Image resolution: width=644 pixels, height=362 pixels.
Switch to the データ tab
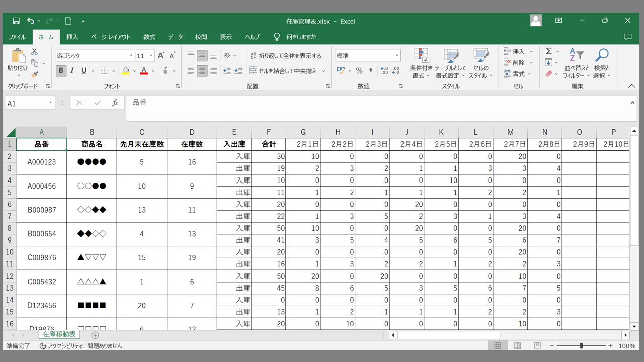click(176, 37)
